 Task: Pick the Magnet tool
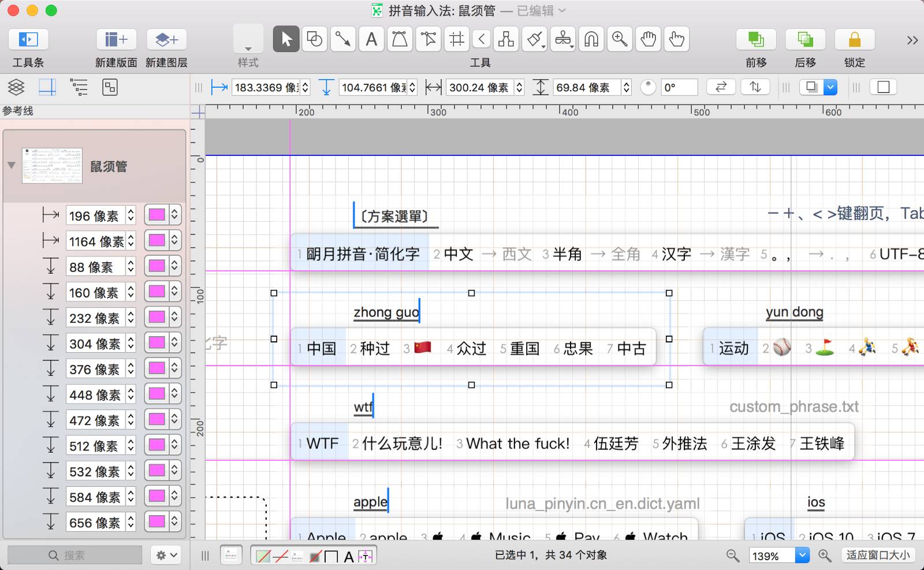(x=591, y=39)
